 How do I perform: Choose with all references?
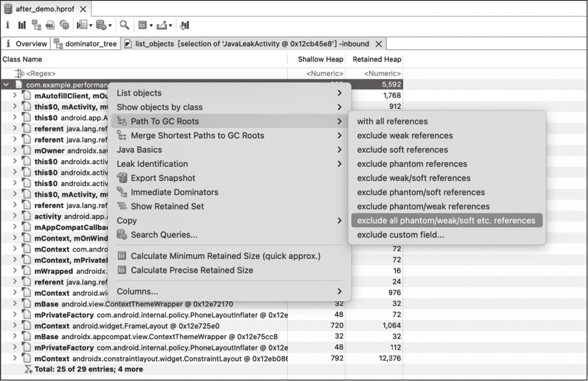coord(447,121)
